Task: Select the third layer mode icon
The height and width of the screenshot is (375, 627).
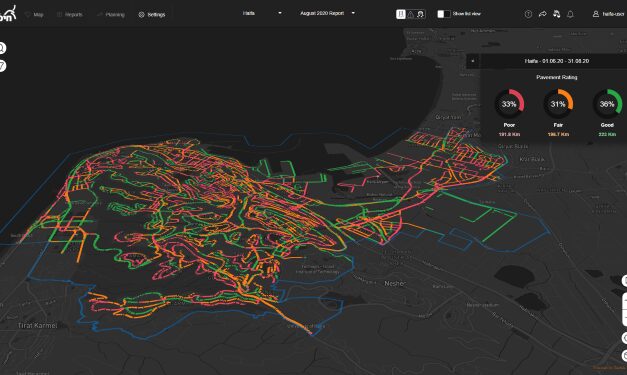Action: (420, 14)
